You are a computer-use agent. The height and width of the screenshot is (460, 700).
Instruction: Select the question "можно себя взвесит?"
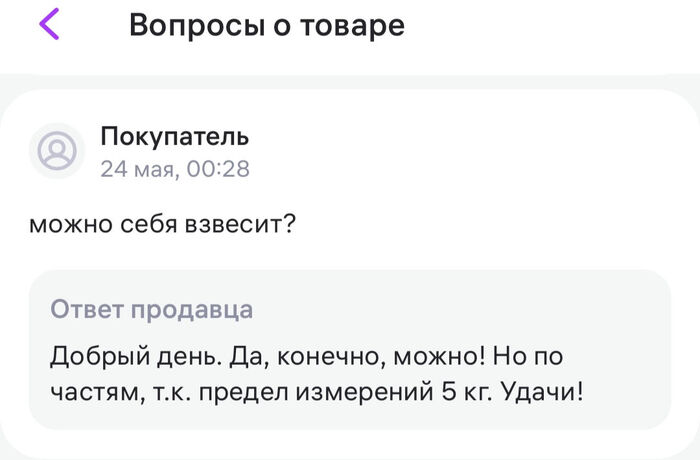click(x=161, y=223)
